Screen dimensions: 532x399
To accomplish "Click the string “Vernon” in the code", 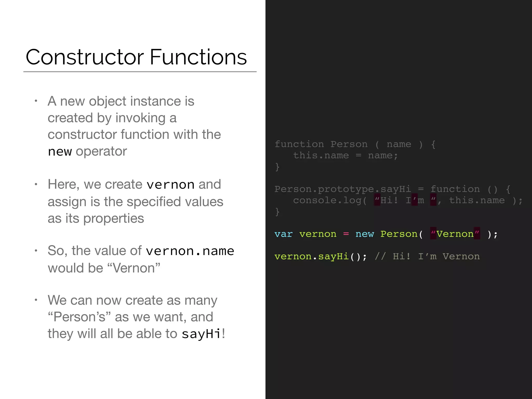I will point(455,234).
